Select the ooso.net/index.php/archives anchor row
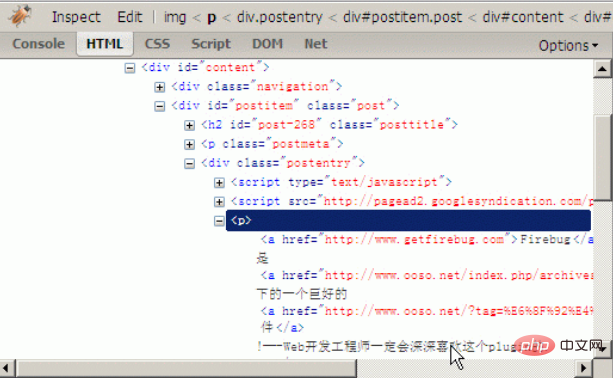613x378 pixels. (427, 275)
